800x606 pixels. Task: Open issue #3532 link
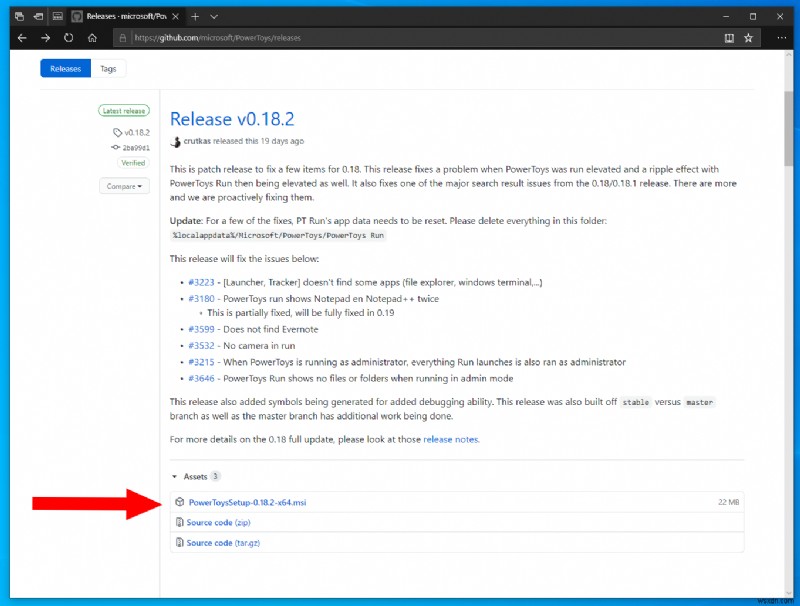[x=201, y=345]
